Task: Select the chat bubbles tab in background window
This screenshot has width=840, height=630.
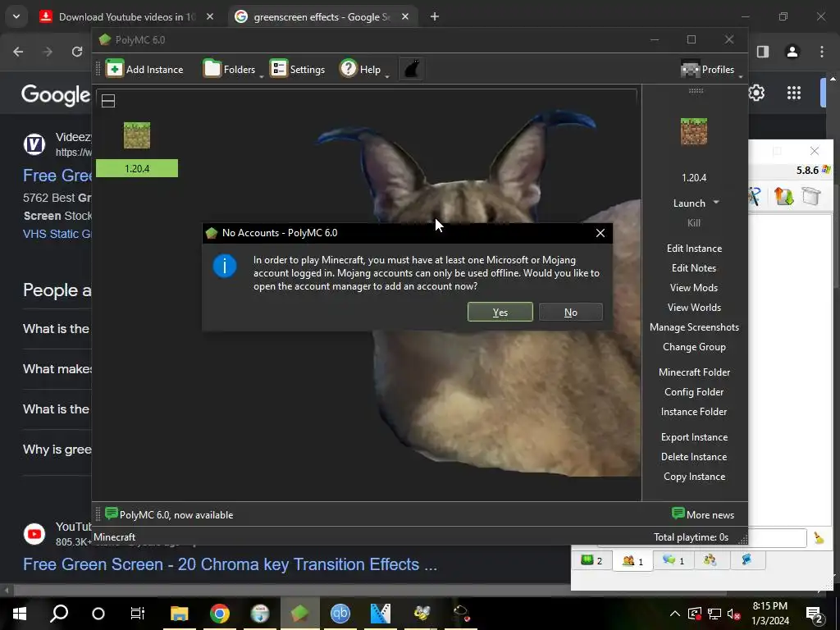Action: pos(673,560)
